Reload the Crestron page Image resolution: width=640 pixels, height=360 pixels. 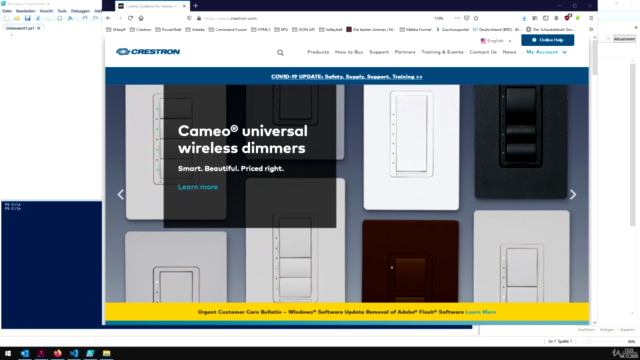point(130,18)
